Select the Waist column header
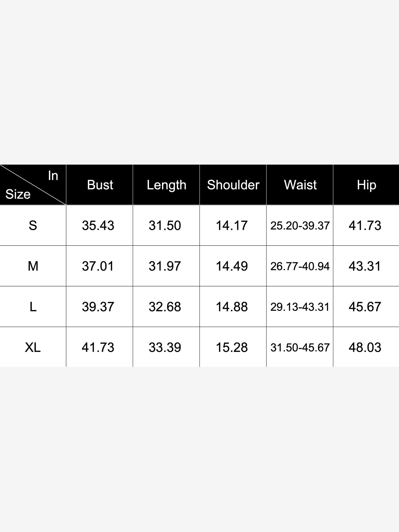Screen dimensions: 399x532 click(x=300, y=185)
